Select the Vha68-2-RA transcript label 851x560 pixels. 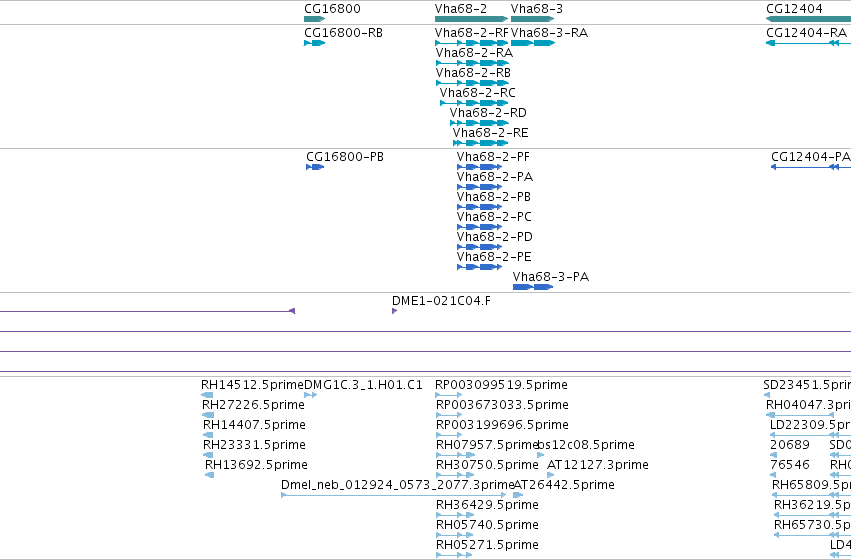pos(474,53)
